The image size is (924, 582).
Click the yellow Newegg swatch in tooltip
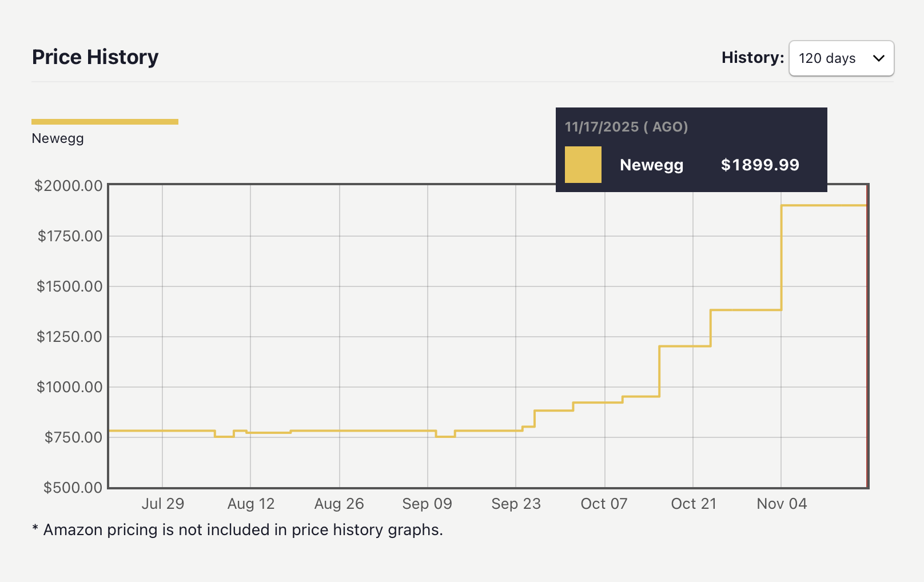(583, 165)
